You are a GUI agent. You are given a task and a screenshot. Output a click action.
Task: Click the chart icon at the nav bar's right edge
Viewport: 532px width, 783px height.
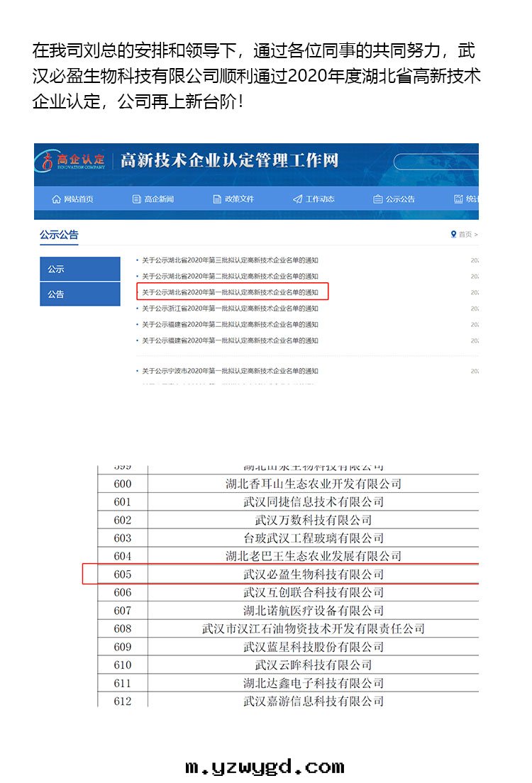pos(458,199)
